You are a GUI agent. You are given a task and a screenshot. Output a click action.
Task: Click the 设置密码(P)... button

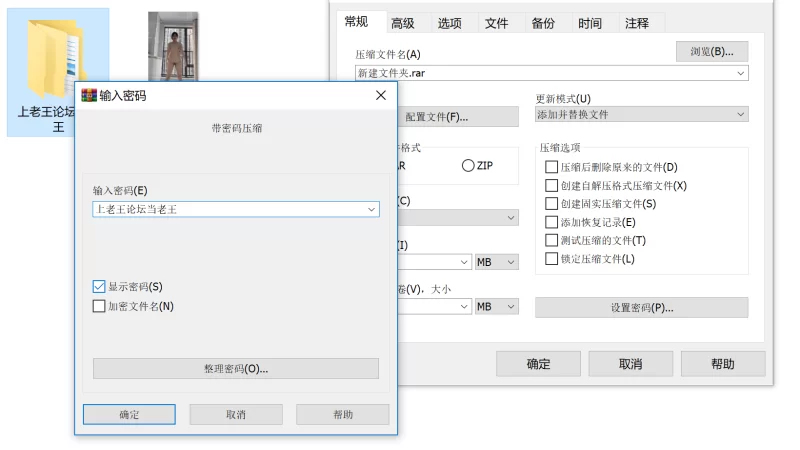click(x=641, y=308)
